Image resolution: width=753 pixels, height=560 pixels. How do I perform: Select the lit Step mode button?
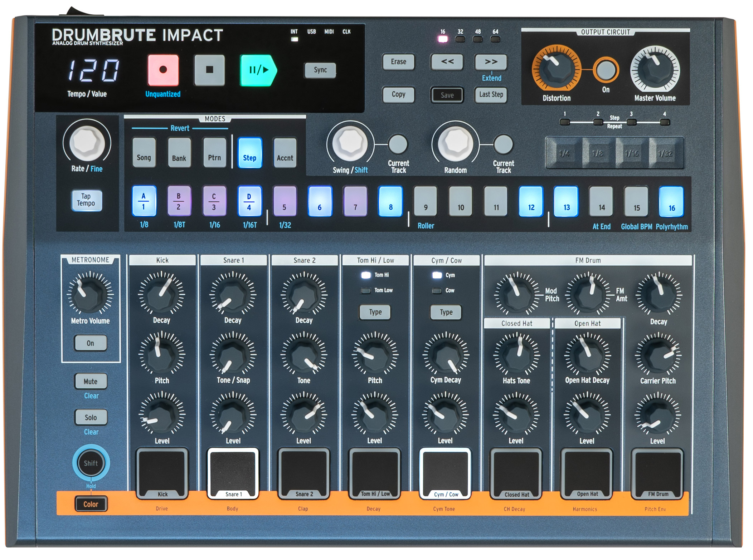click(x=250, y=153)
